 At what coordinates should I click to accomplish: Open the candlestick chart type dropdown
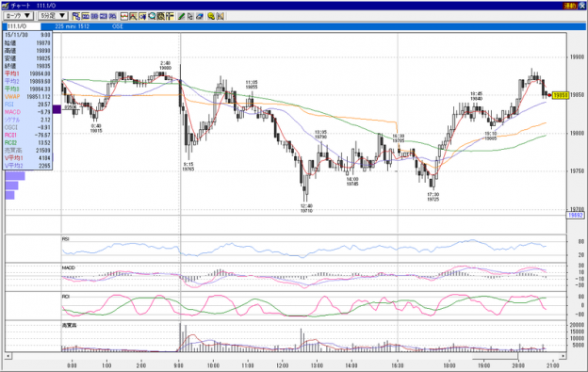pyautogui.click(x=19, y=16)
